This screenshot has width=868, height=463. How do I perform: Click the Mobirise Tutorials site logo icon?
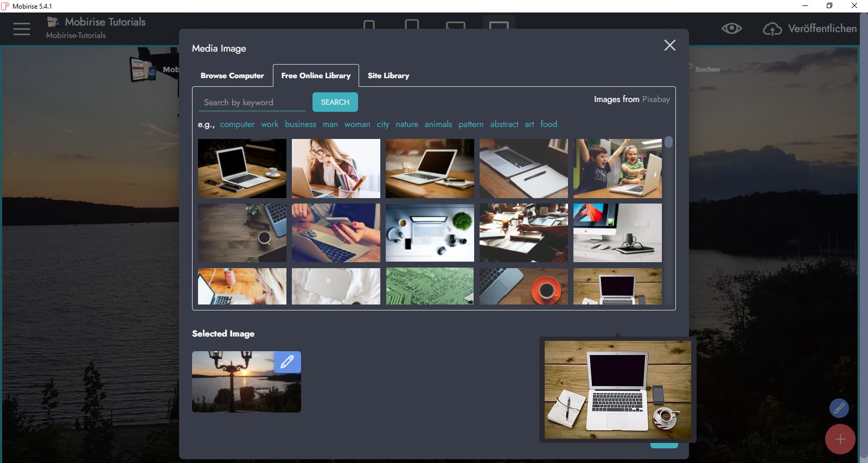(53, 22)
